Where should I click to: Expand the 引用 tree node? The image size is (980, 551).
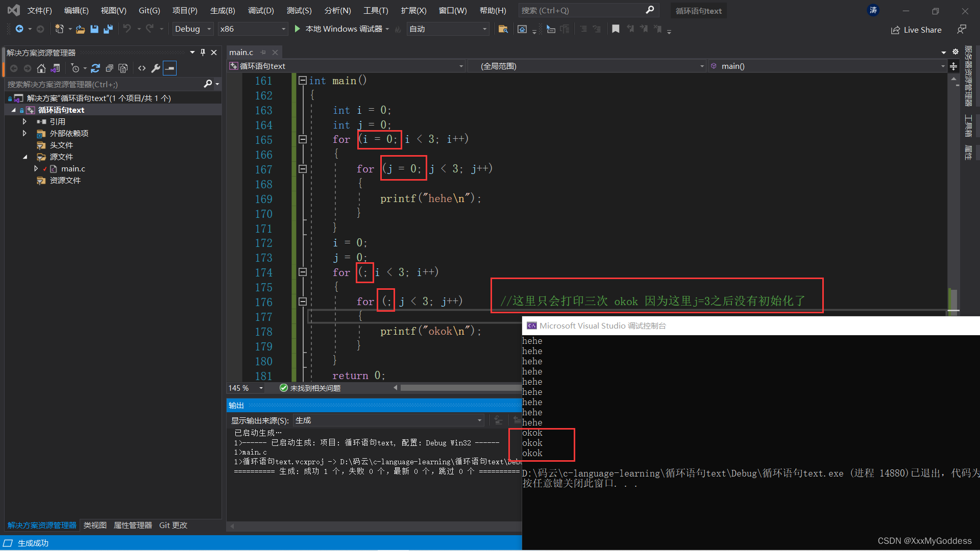coord(24,121)
